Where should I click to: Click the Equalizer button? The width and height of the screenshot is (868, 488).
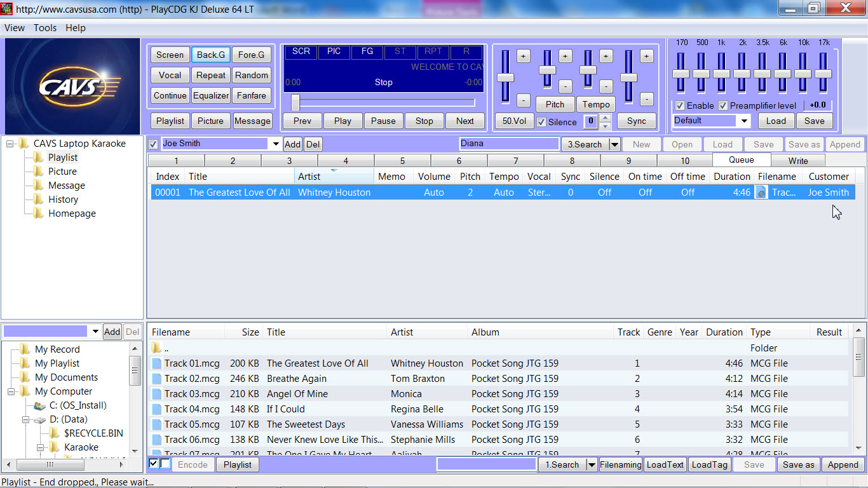tap(211, 95)
